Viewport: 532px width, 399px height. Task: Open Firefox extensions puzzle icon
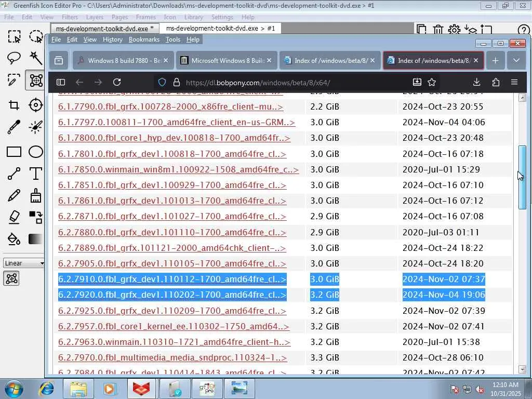pos(495,82)
